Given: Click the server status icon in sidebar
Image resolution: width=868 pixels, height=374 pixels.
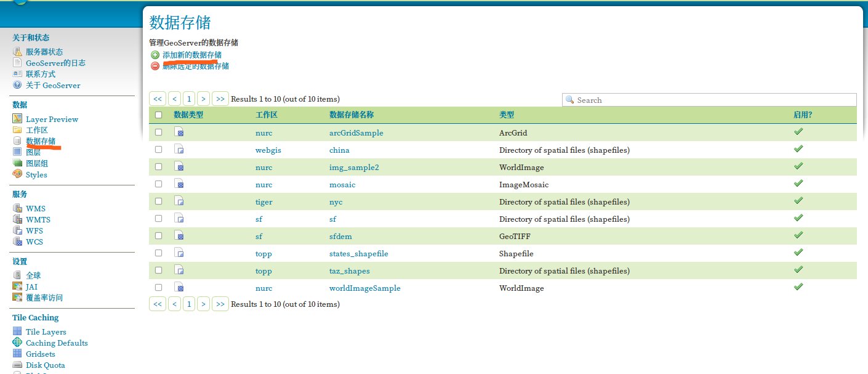Looking at the screenshot, I should click(17, 52).
